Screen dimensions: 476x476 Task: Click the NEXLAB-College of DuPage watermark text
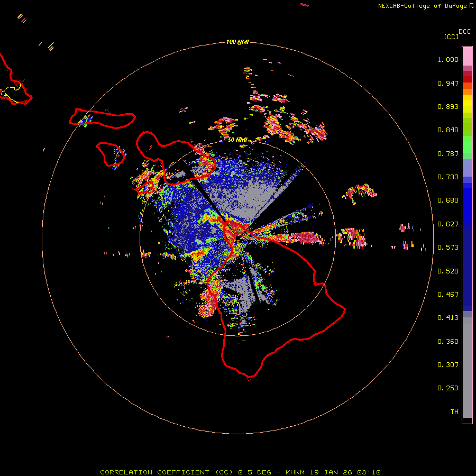tap(425, 6)
